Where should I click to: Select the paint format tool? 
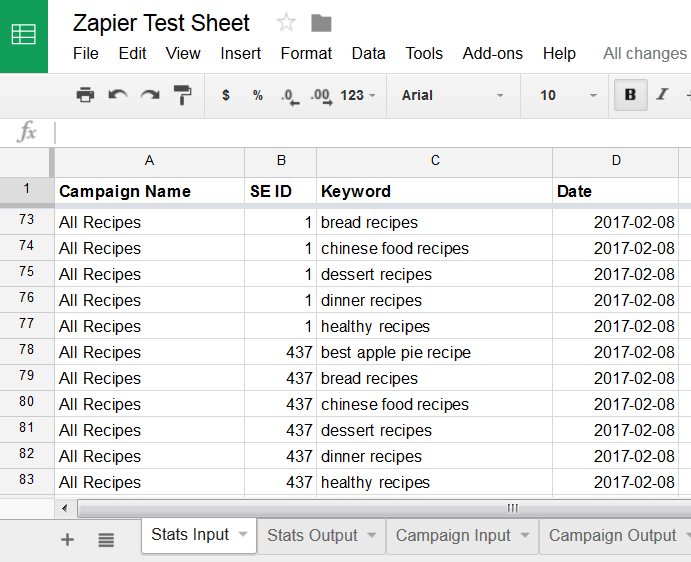point(182,95)
